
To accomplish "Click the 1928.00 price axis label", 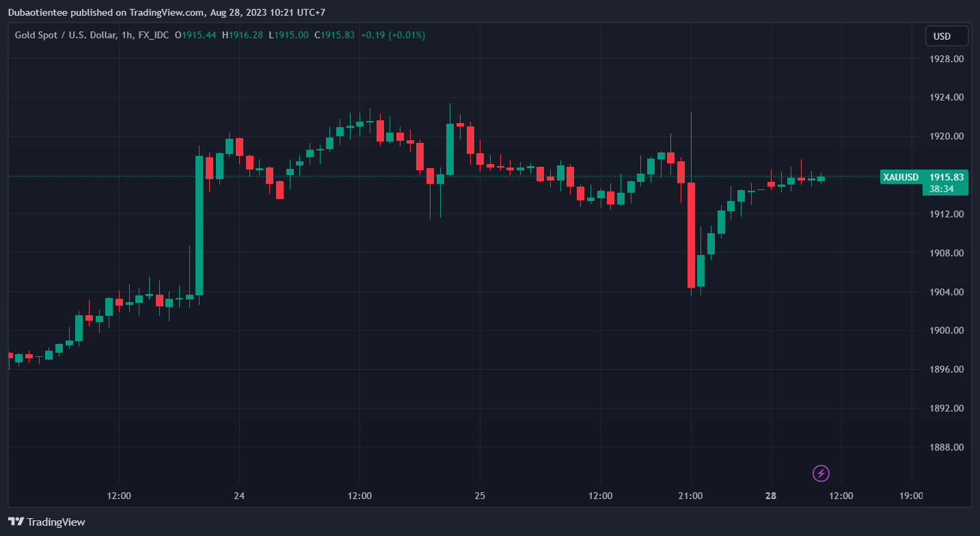I will [x=947, y=59].
